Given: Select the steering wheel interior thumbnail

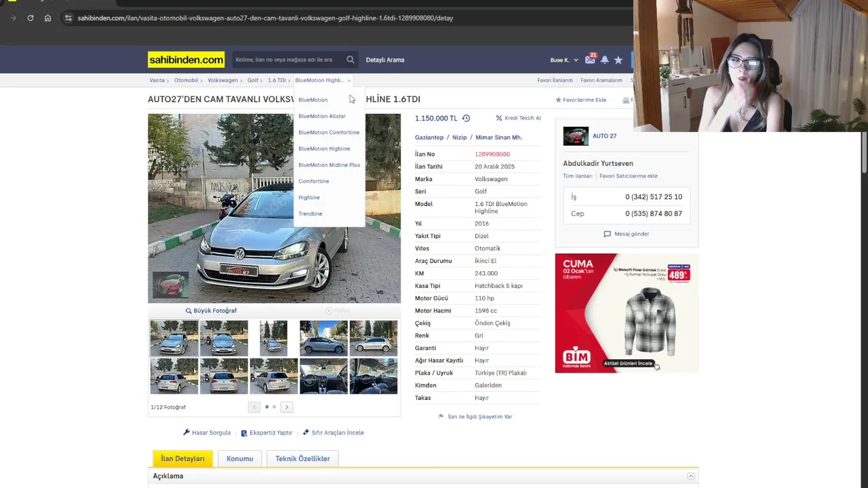Looking at the screenshot, I should (x=323, y=376).
